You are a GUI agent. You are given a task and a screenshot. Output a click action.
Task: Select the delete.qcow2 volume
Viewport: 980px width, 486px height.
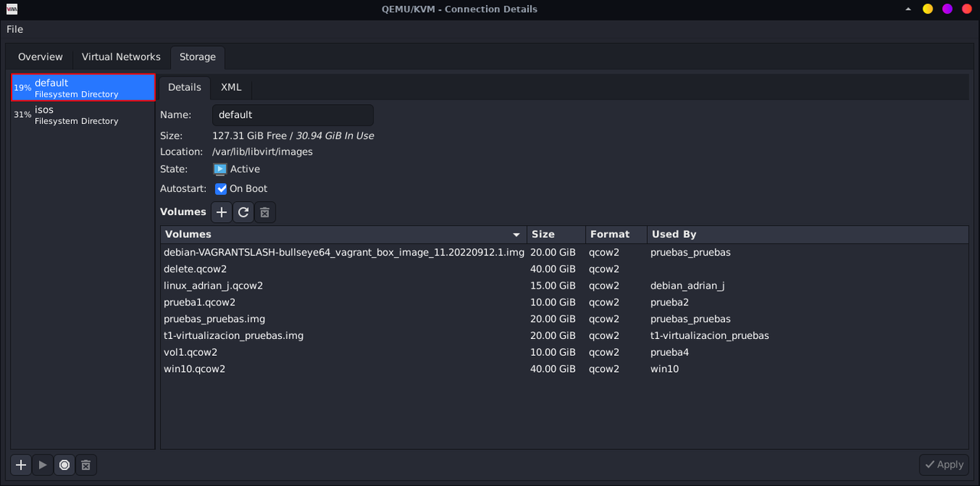pyautogui.click(x=564, y=269)
